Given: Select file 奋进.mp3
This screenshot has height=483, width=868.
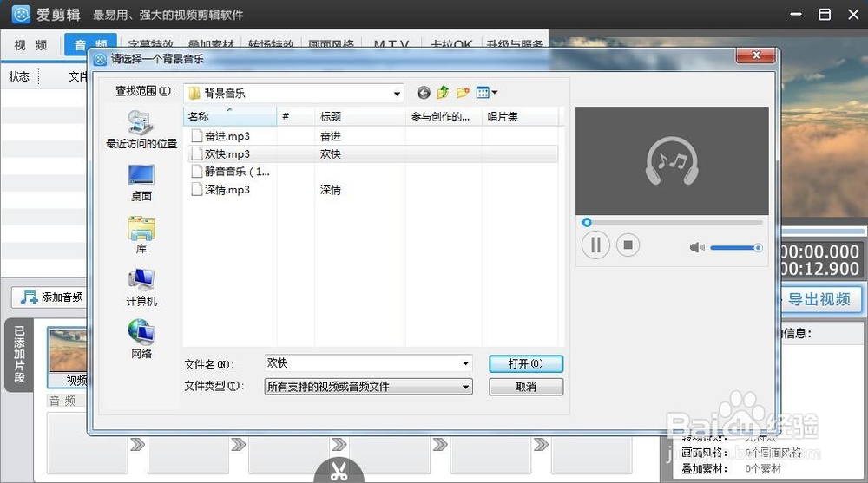Looking at the screenshot, I should pyautogui.click(x=227, y=136).
